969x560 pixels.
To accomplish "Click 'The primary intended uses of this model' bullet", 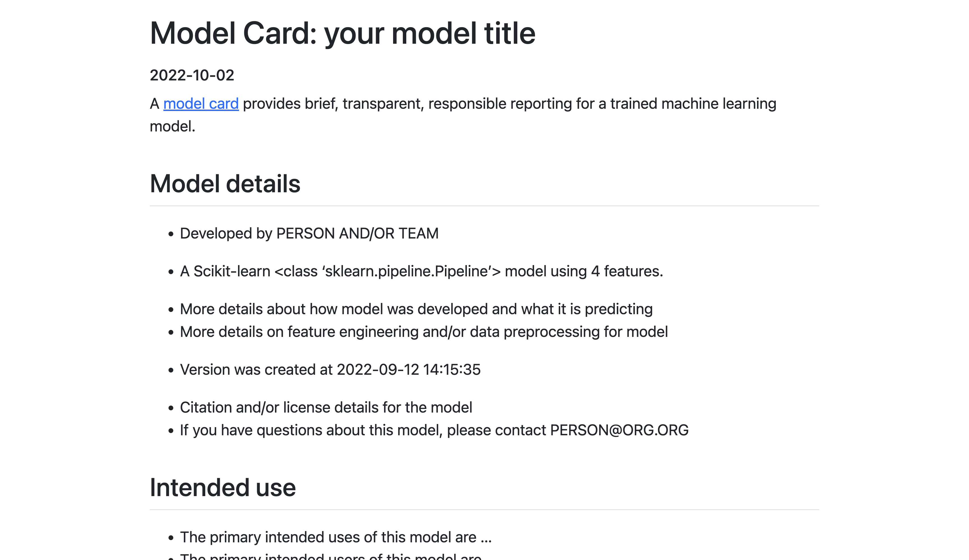I will (335, 537).
